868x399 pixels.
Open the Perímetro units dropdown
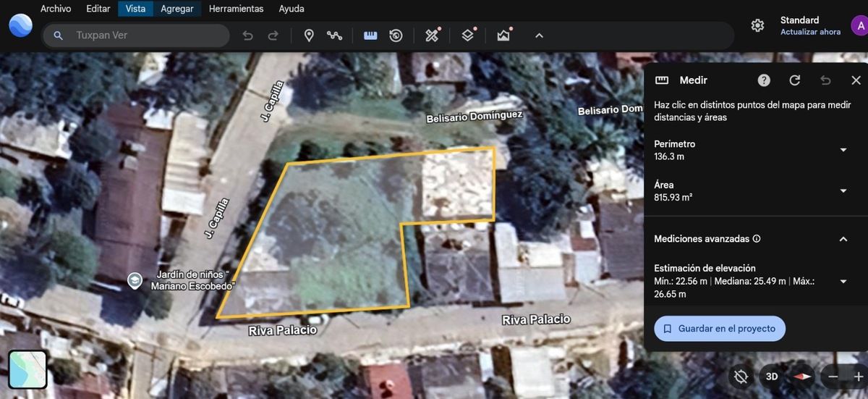[x=843, y=150]
